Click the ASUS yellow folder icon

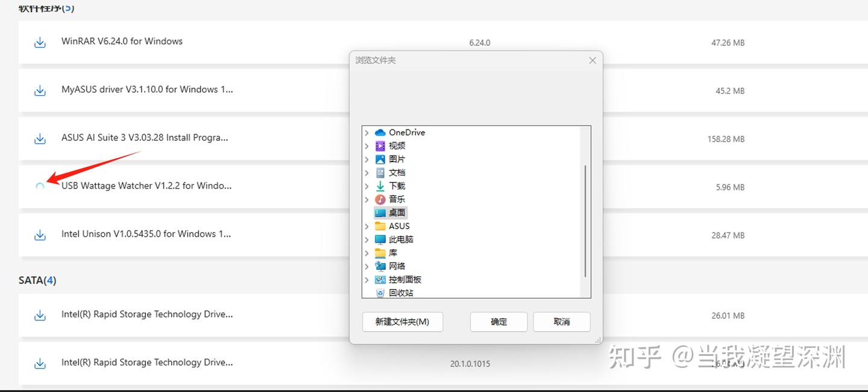(x=380, y=226)
